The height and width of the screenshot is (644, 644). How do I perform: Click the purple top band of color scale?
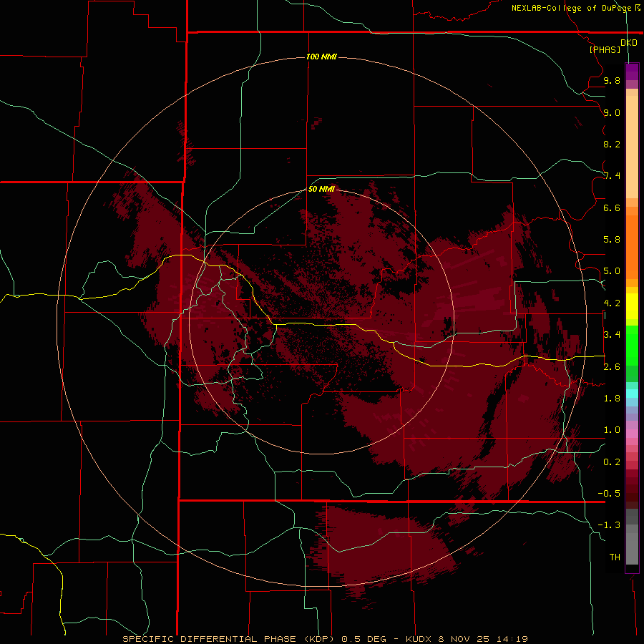pyautogui.click(x=632, y=72)
